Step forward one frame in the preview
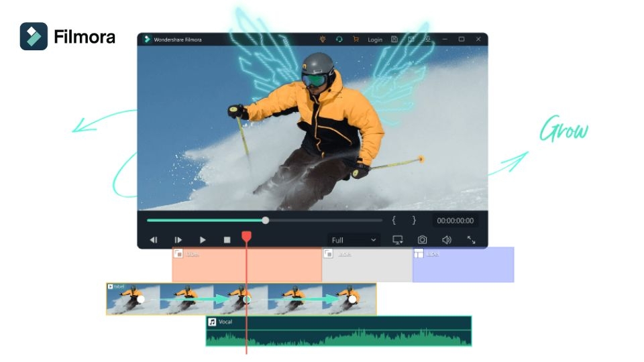Viewport: 644px width, 362px height. tap(178, 240)
